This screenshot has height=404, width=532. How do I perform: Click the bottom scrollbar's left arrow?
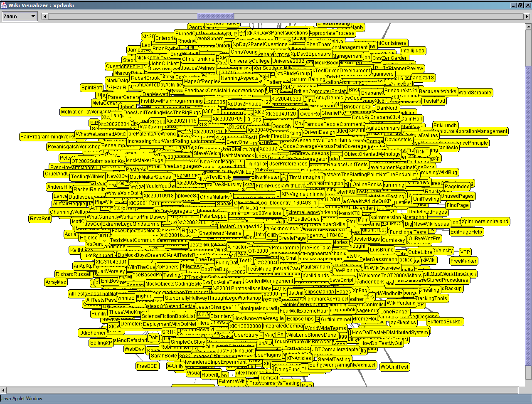3,390
